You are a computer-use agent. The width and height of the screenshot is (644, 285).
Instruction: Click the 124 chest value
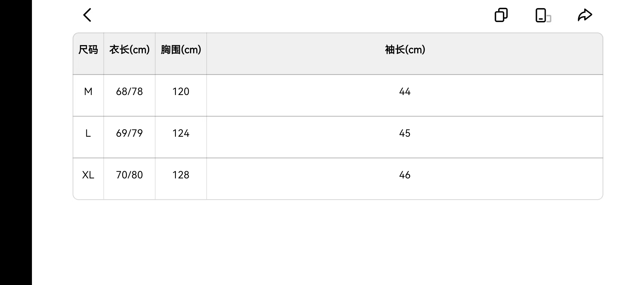[x=181, y=133]
